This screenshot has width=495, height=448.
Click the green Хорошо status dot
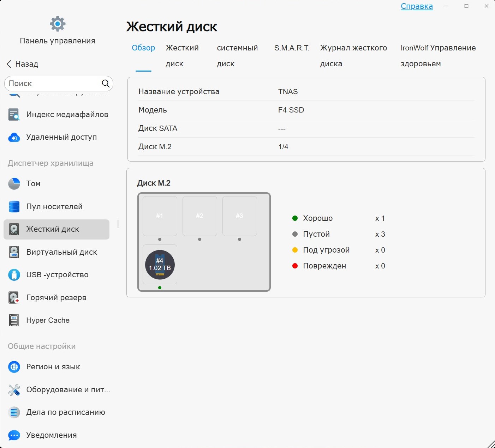click(295, 218)
